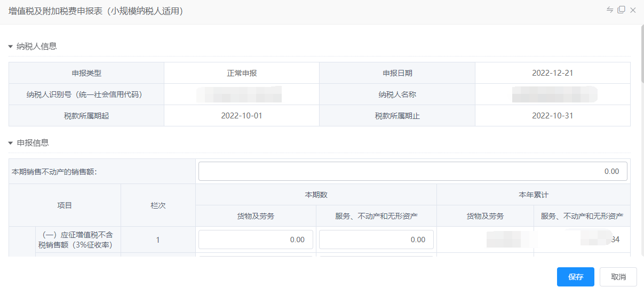Click the row 1 货物及劳务 本期数 input
The width and height of the screenshot is (644, 295).
256,240
